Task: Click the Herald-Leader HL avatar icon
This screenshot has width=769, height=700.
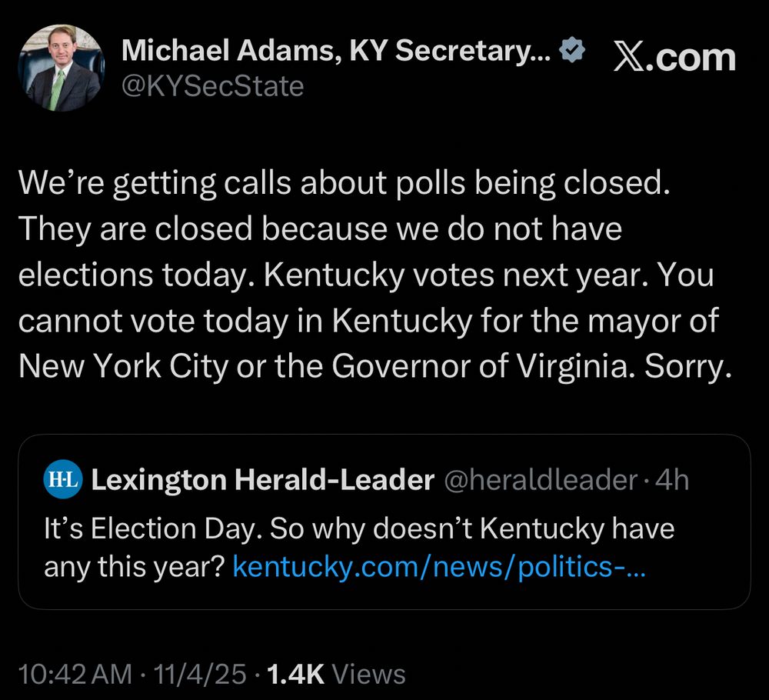Action: (62, 481)
